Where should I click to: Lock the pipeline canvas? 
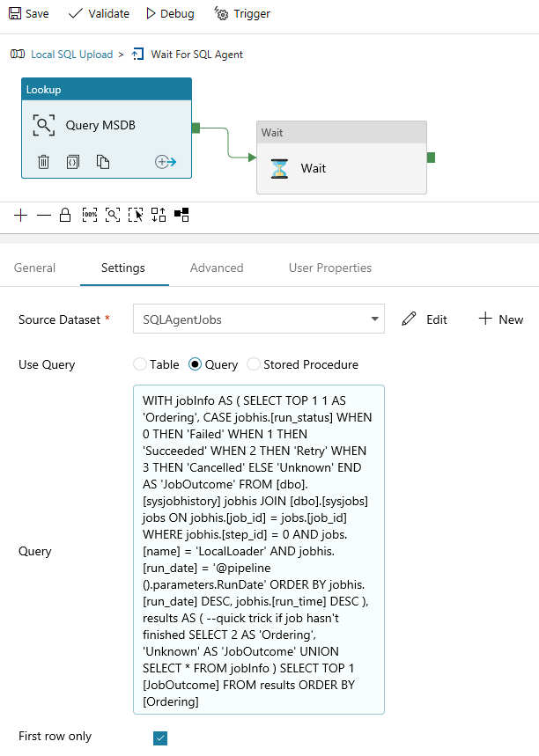click(65, 215)
